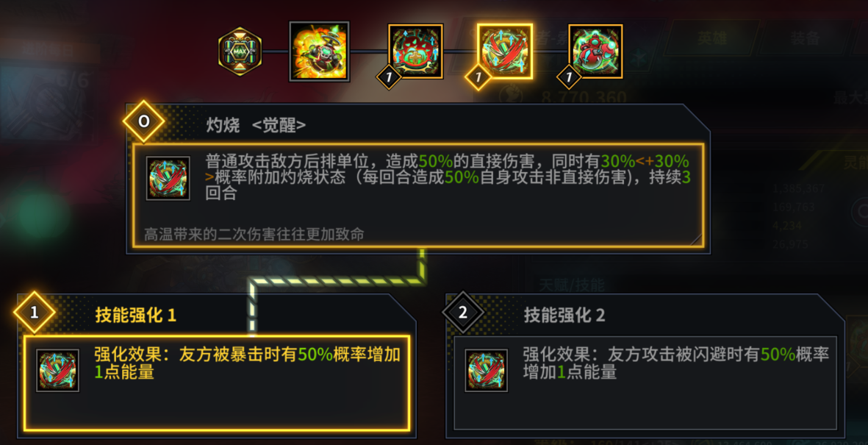Click the 技能强化 2 heading
Screen dimensions: 868x445
click(564, 316)
